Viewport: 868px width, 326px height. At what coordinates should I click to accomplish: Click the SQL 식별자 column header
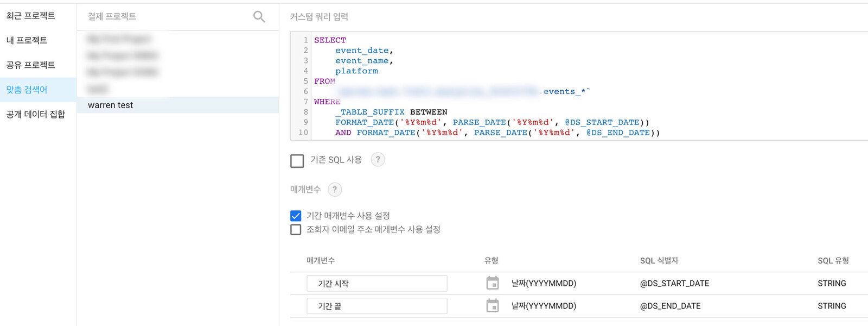coord(659,261)
